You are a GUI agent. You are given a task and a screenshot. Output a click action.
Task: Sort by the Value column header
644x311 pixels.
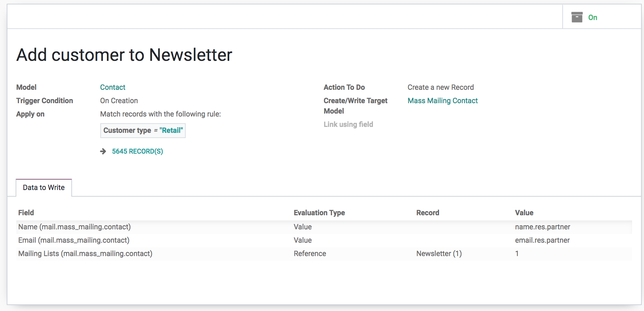[524, 213]
